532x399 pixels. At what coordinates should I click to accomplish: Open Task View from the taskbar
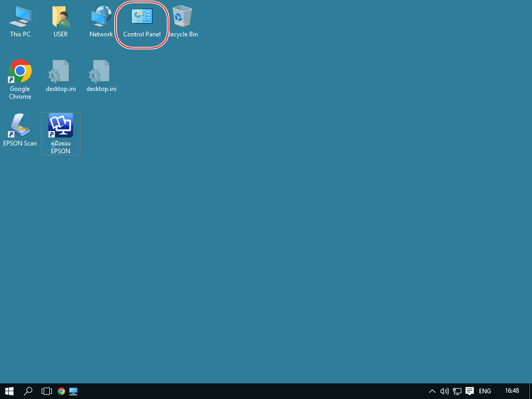point(47,391)
